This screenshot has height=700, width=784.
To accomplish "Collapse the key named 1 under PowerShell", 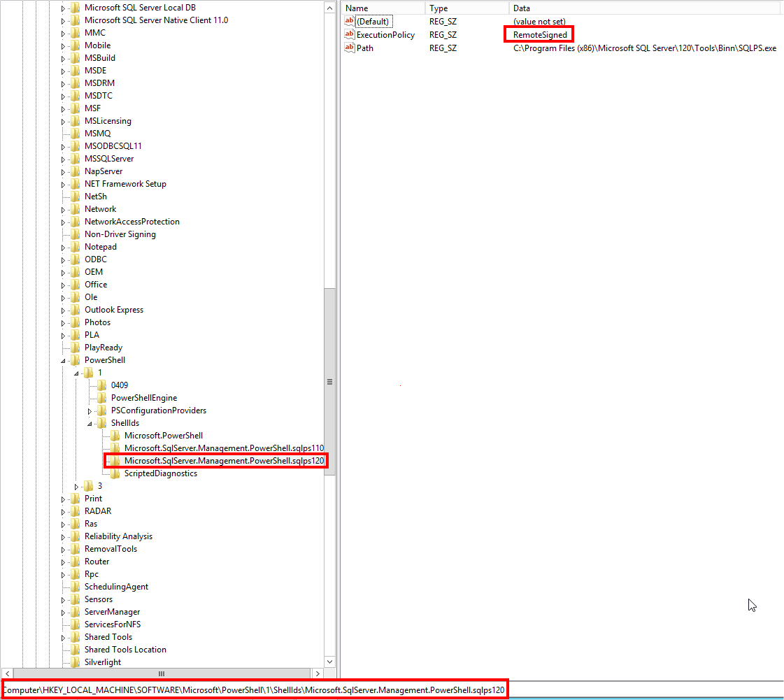I will tap(76, 373).
